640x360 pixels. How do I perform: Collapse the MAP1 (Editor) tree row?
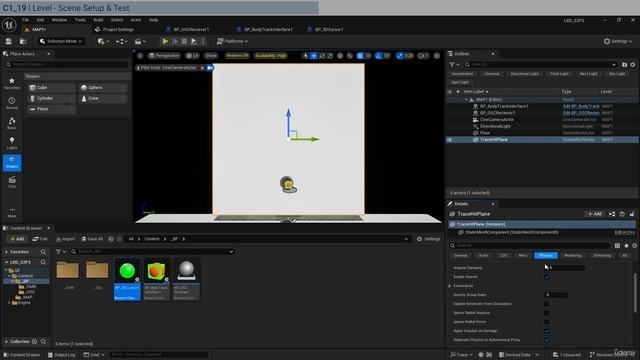467,100
